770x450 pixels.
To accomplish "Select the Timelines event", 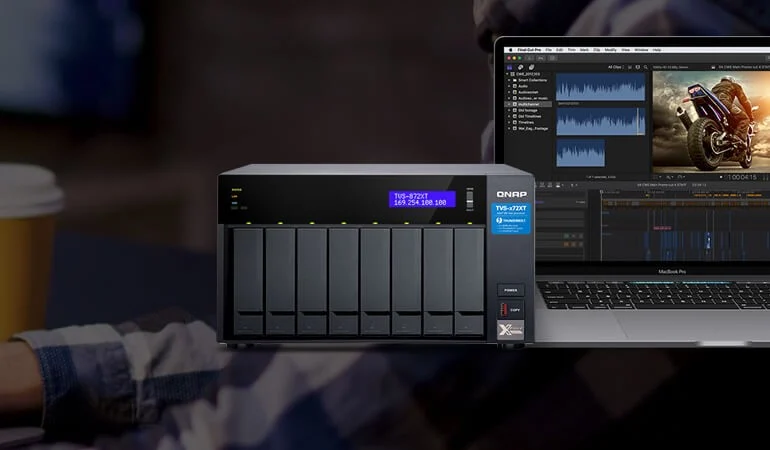I will point(526,122).
